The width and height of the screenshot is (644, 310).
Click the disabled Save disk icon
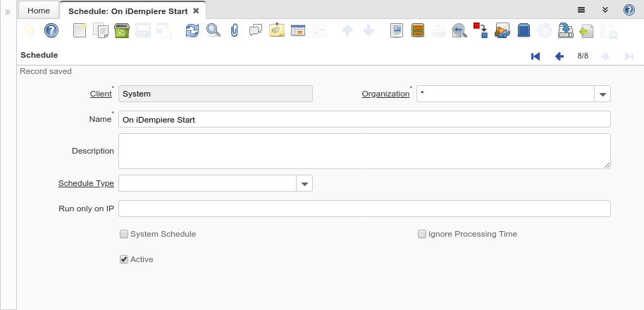(x=143, y=30)
